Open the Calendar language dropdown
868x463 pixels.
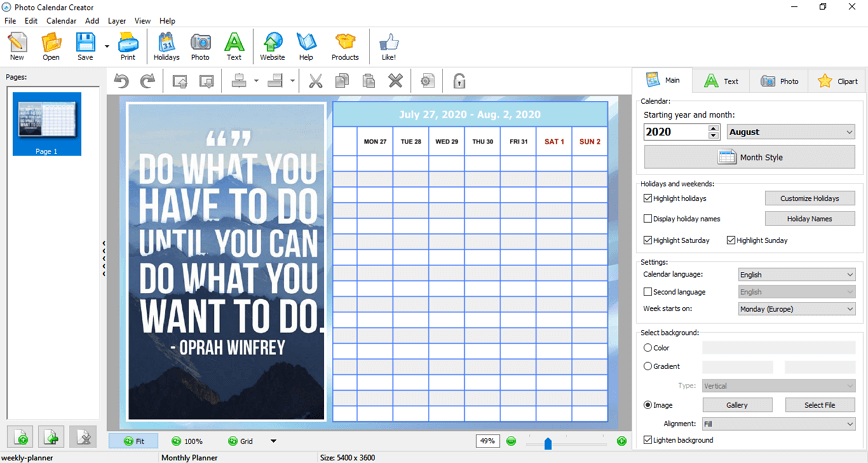[x=797, y=275]
